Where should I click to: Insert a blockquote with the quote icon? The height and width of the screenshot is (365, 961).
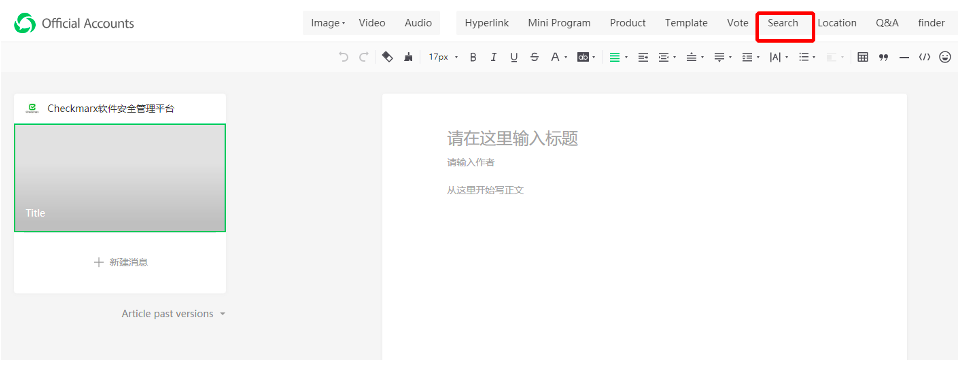883,57
